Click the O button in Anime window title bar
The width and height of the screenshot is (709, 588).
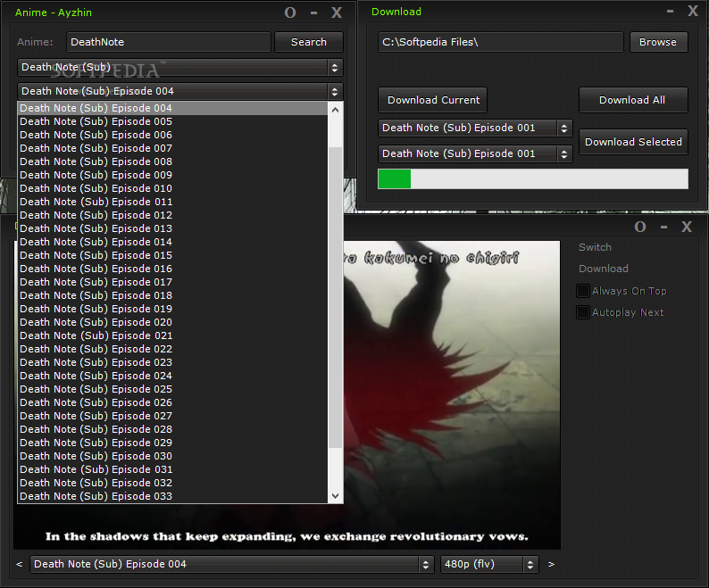click(x=290, y=12)
